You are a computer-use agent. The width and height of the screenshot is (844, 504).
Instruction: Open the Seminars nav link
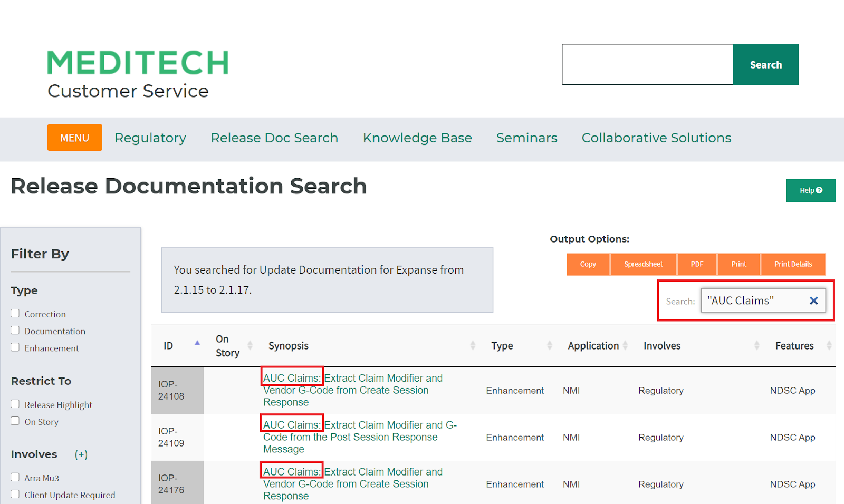[x=526, y=138]
